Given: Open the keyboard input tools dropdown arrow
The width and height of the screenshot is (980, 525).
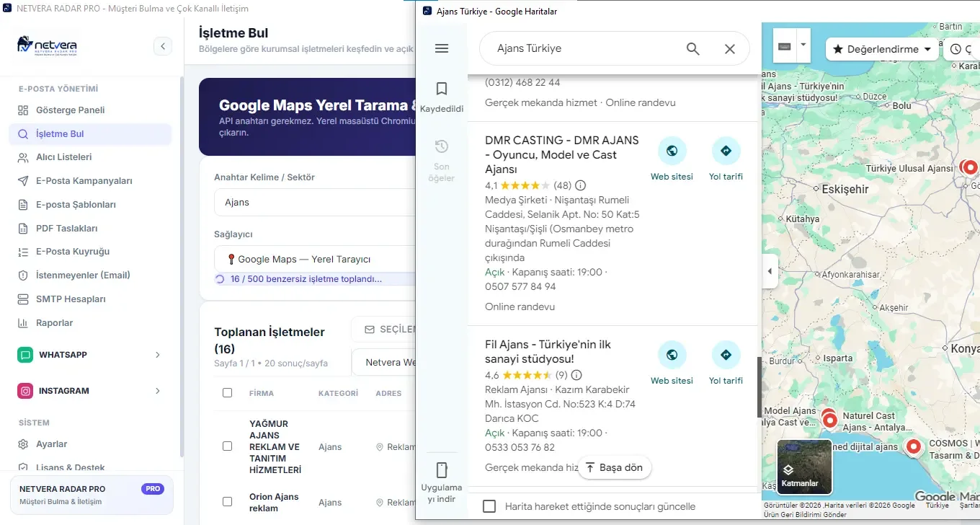Looking at the screenshot, I should (803, 45).
